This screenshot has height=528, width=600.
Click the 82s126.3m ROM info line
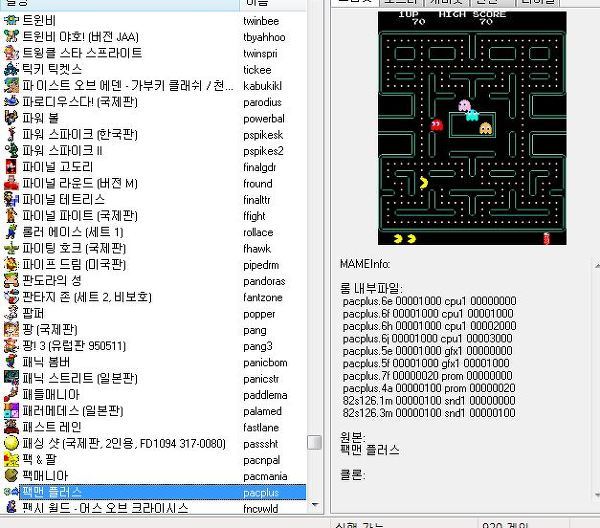coord(429,413)
